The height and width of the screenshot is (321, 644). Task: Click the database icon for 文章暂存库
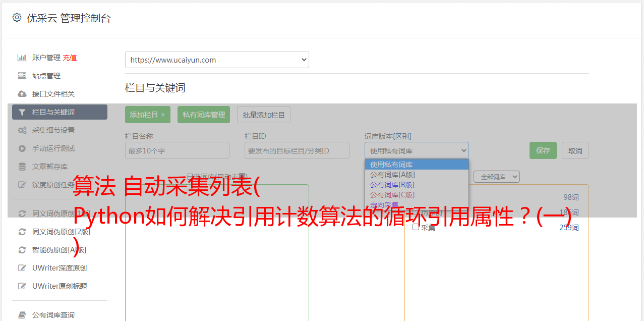tap(22, 167)
